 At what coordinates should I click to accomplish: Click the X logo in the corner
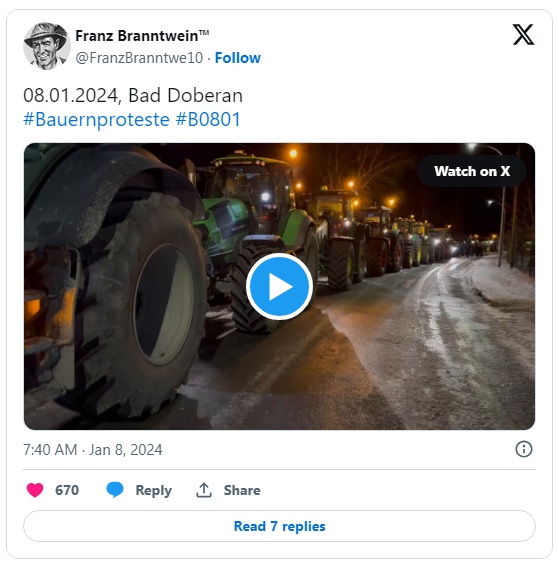click(523, 35)
